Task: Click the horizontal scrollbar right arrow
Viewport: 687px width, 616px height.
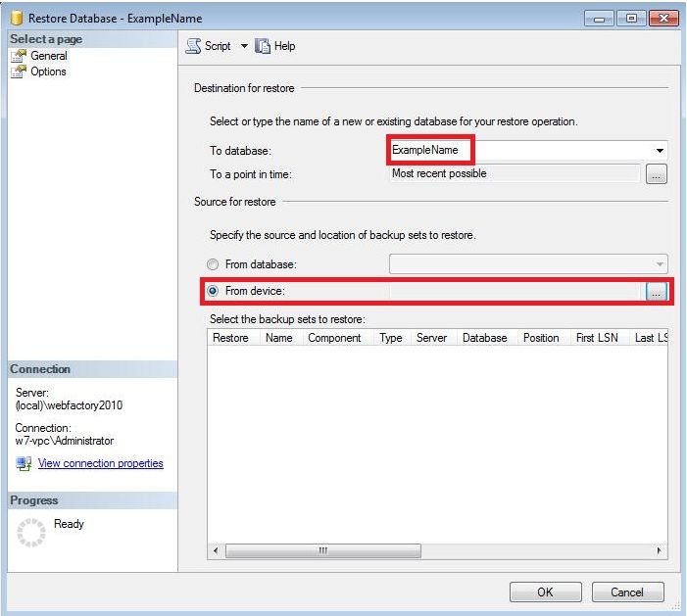Action: pyautogui.click(x=660, y=550)
